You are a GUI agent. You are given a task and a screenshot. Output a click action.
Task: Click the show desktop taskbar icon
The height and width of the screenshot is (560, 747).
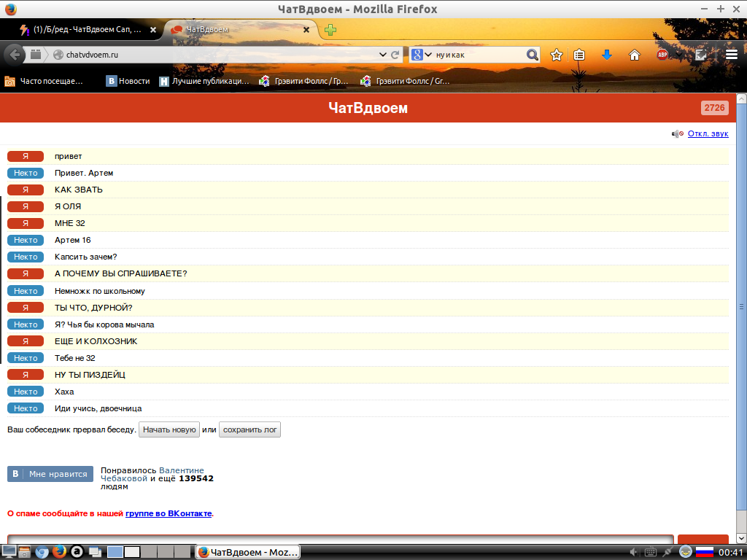[9, 552]
